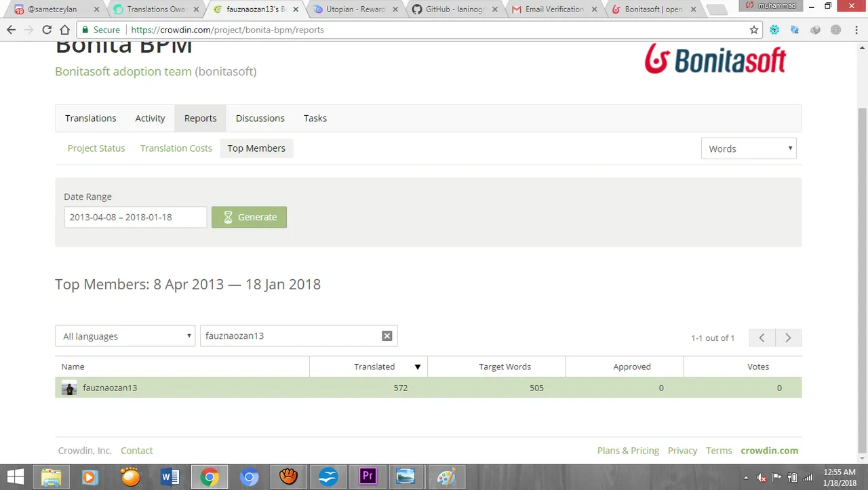Reload the page with the refresh icon
Image resolution: width=868 pixels, height=490 pixels.
[x=47, y=30]
